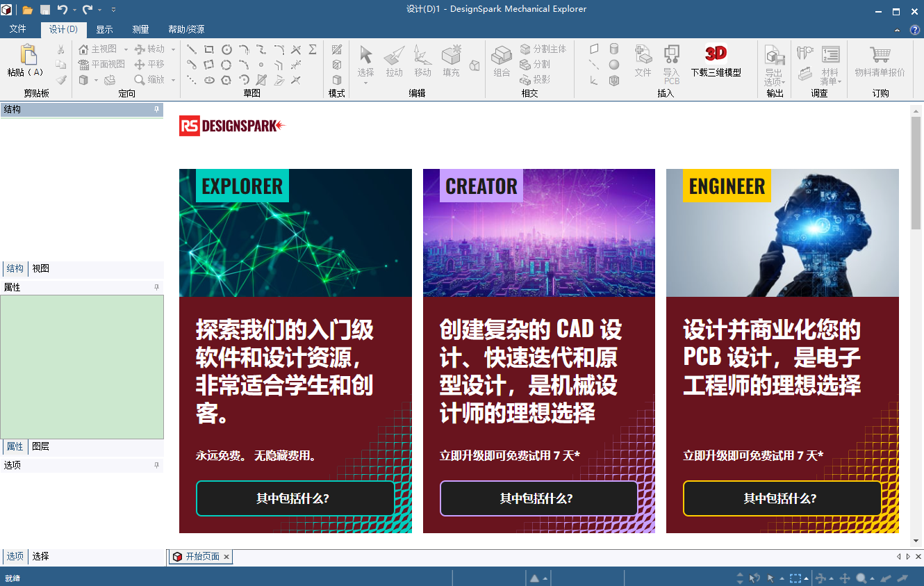Click the 导入 PCB icon
Viewport: 924px width, 586px height.
tap(671, 54)
